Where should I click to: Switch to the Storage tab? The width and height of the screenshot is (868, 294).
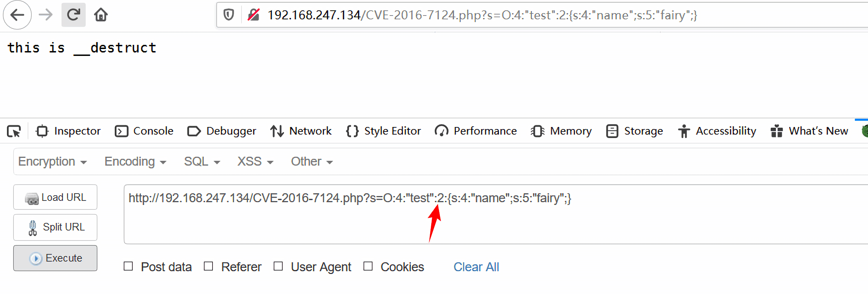tap(634, 131)
